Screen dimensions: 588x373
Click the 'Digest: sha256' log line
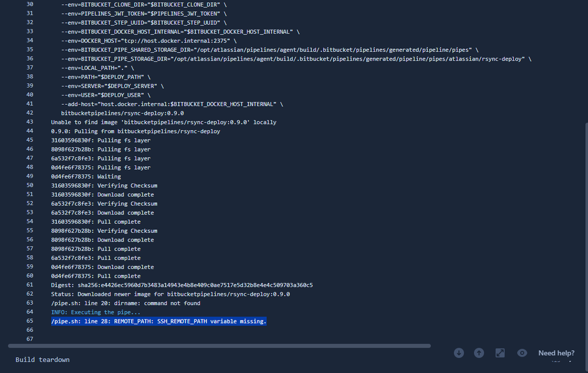point(182,285)
